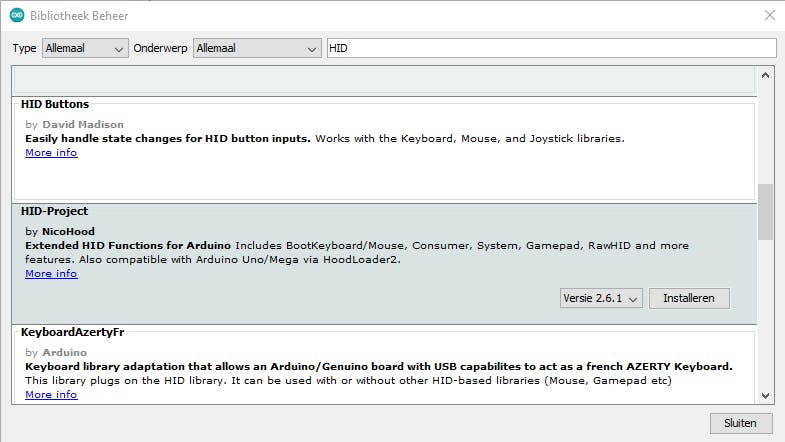The height and width of the screenshot is (442, 785).
Task: Open More info link for KeyboardAzertyFr
Action: 51,395
